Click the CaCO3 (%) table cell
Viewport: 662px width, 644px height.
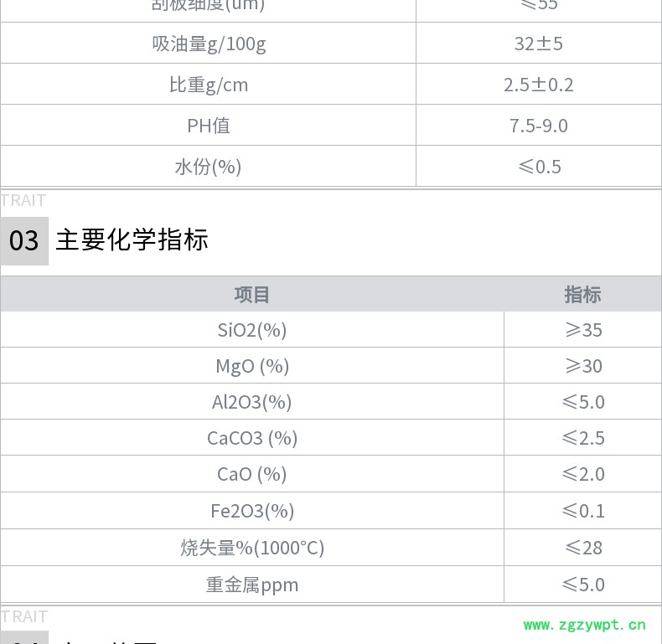251,438
